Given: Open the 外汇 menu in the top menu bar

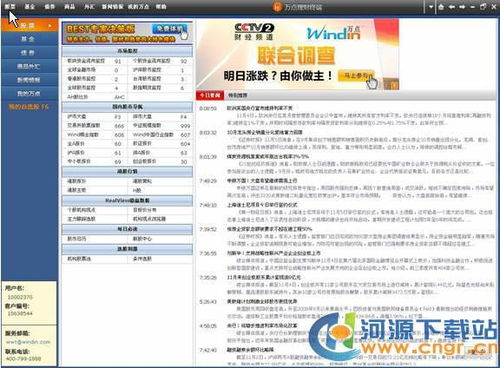Looking at the screenshot, I should [89, 7].
